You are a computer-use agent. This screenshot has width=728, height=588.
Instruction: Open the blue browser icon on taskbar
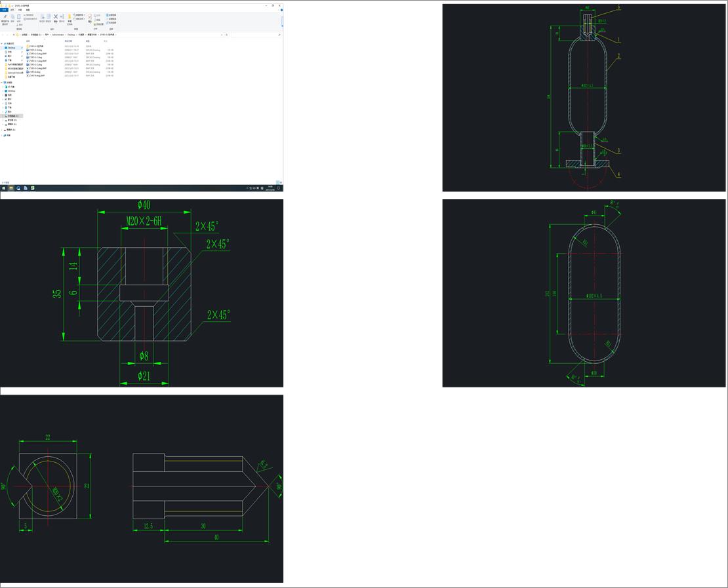pyautogui.click(x=18, y=188)
